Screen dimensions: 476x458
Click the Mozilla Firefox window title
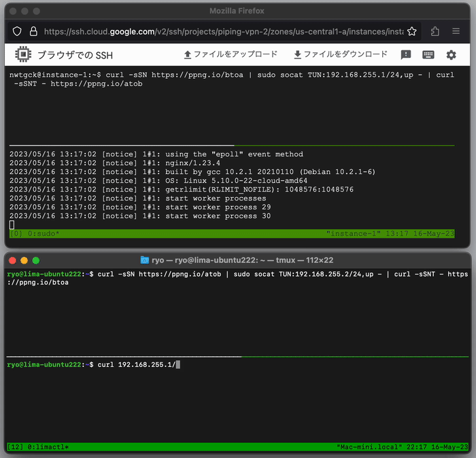coord(237,11)
